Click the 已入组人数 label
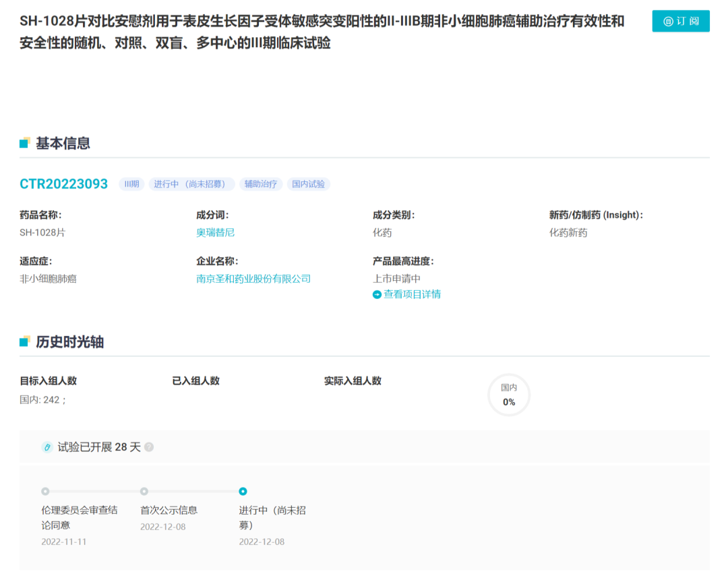 click(195, 381)
